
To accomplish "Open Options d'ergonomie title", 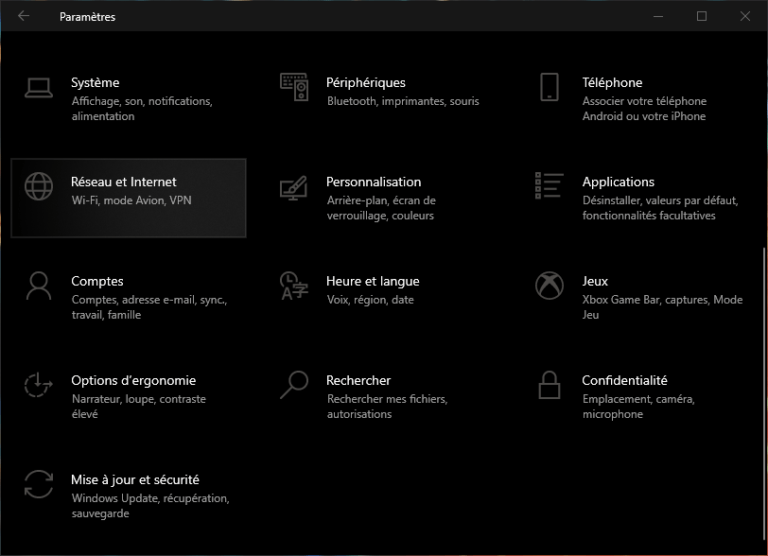I will 133,381.
